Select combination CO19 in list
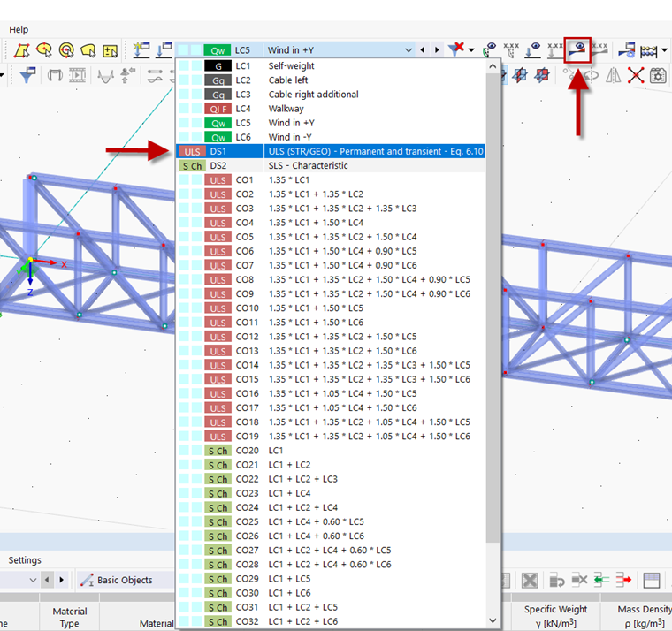 coord(331,436)
